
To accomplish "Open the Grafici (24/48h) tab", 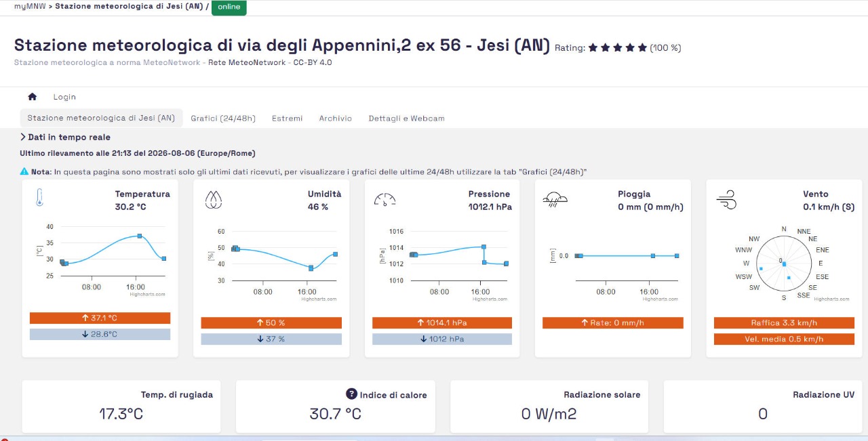I will [223, 118].
